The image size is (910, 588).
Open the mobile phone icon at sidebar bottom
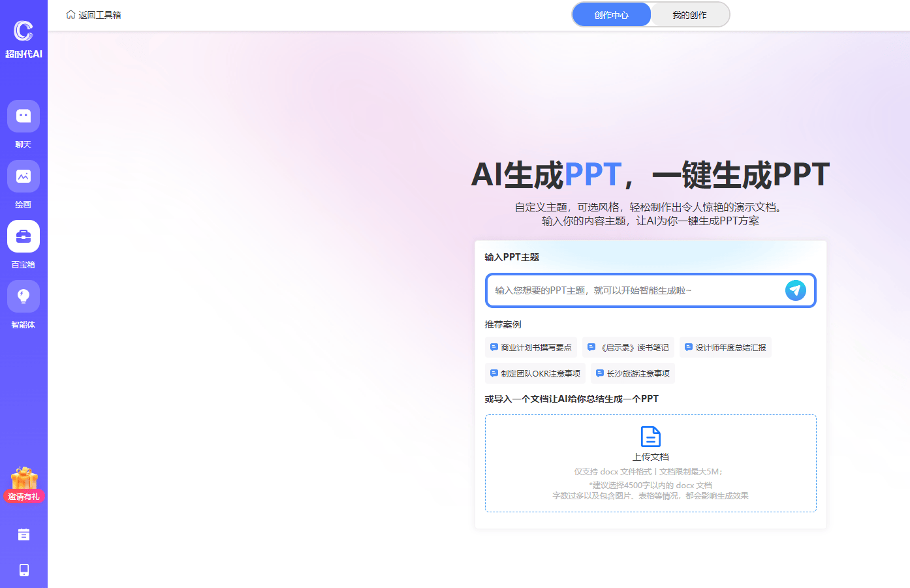23,570
